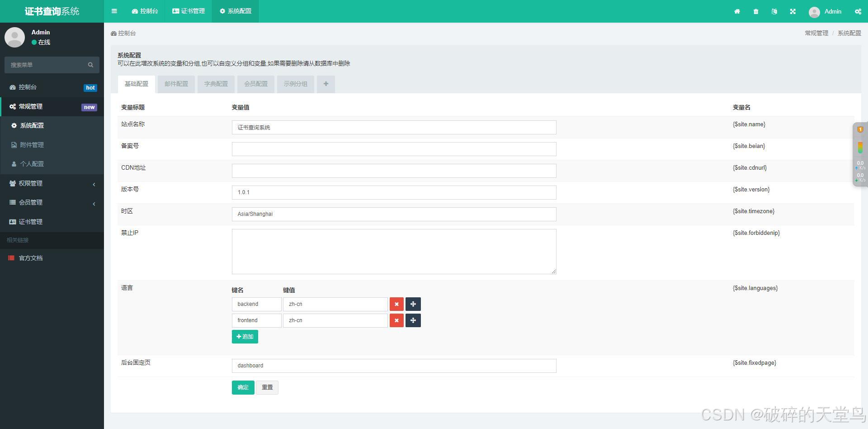Open the top-right control settings cogs
Viewport: 868px width, 429px height.
tap(858, 11)
